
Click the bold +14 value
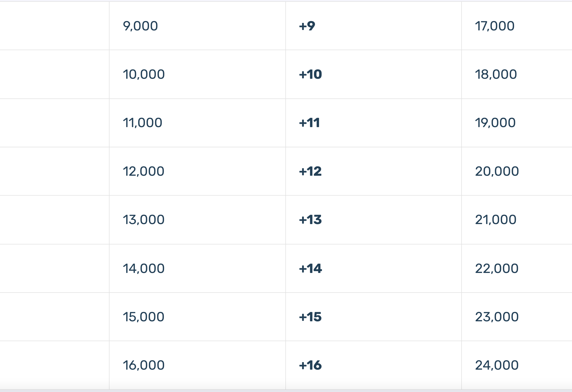[310, 268]
